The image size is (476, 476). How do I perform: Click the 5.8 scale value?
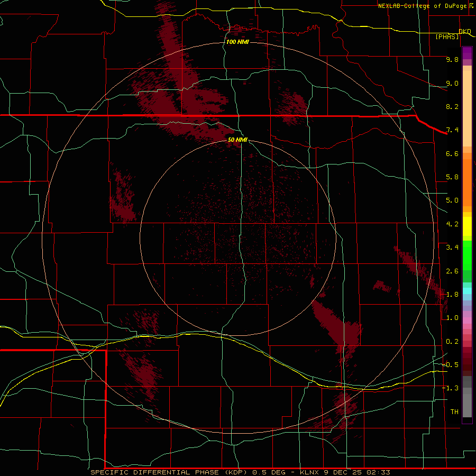tap(452, 177)
